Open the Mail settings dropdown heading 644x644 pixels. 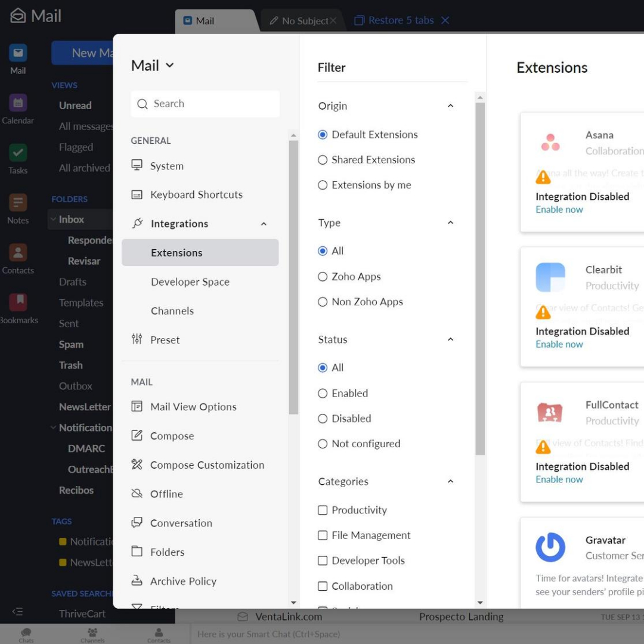pos(153,66)
